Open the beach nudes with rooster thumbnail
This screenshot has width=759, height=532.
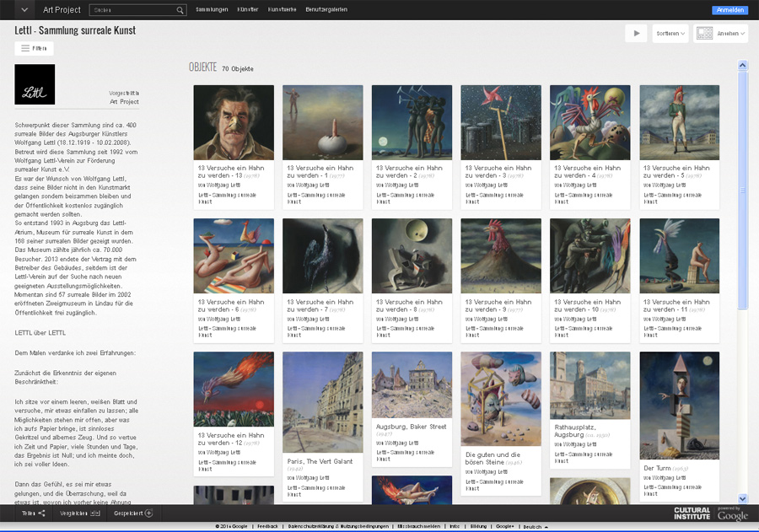pyautogui.click(x=234, y=255)
